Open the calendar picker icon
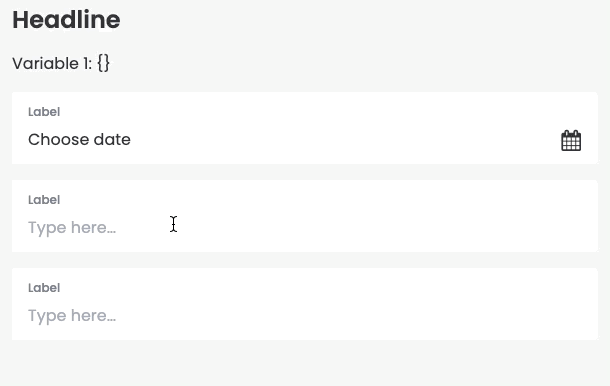This screenshot has width=610, height=386. click(x=571, y=140)
